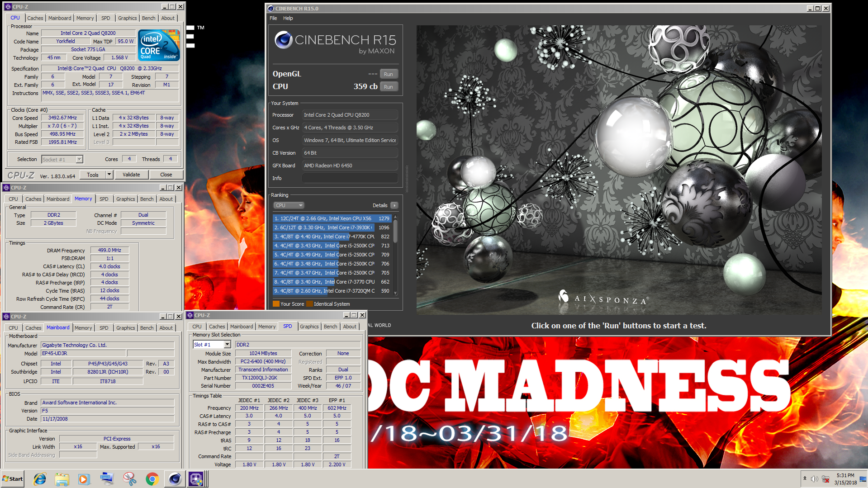Screen dimensions: 868x488
Task: Select ranking entry Core i7-3720QM 590
Action: [332, 291]
